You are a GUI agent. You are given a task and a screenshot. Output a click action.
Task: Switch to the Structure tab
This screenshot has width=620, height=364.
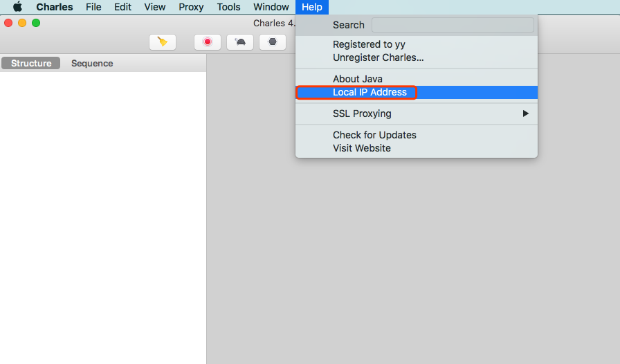(31, 63)
